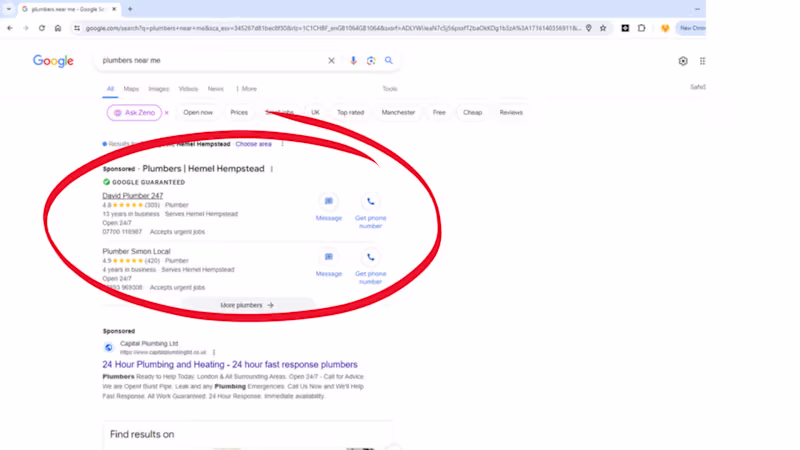Open Google quick settings gear
Viewport: 800px width, 450px height.
coord(683,61)
